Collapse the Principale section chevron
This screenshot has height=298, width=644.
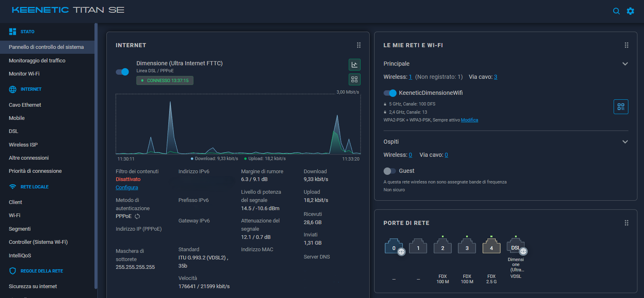(x=625, y=64)
